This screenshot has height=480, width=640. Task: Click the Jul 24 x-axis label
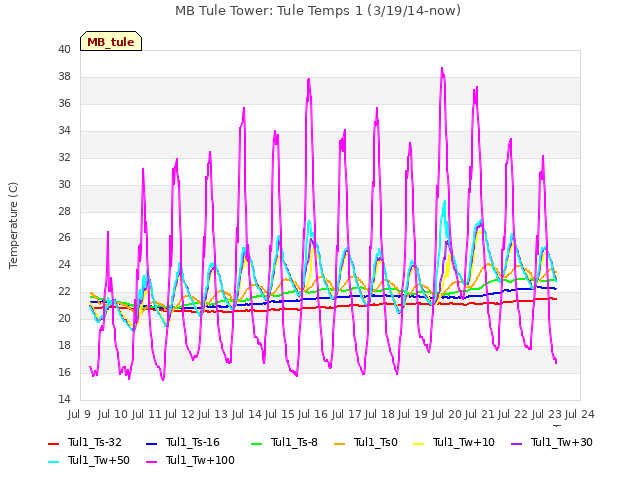580,415
